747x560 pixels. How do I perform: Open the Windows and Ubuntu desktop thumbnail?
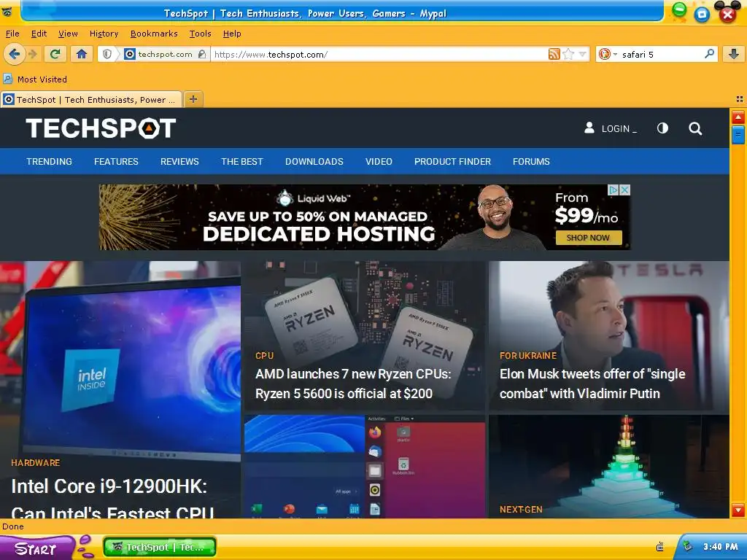pyautogui.click(x=365, y=467)
